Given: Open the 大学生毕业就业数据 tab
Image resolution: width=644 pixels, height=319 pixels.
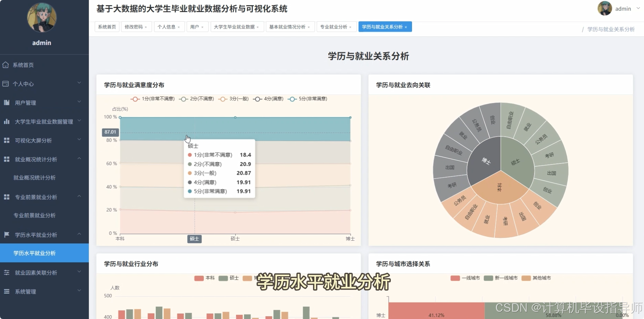Looking at the screenshot, I should [235, 27].
